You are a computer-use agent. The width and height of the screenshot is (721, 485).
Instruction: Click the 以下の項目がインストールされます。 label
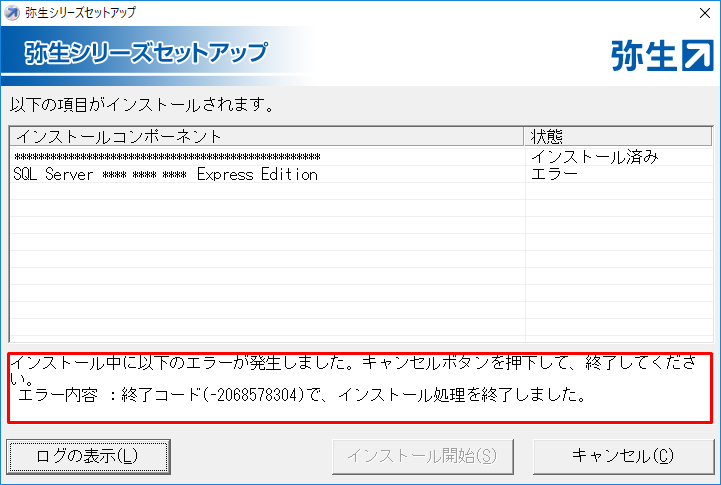click(x=142, y=105)
